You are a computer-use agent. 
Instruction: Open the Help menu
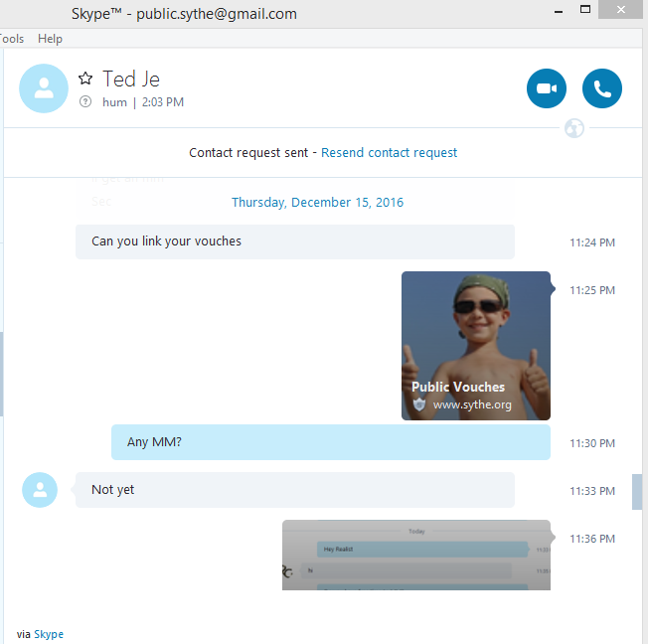(50, 39)
